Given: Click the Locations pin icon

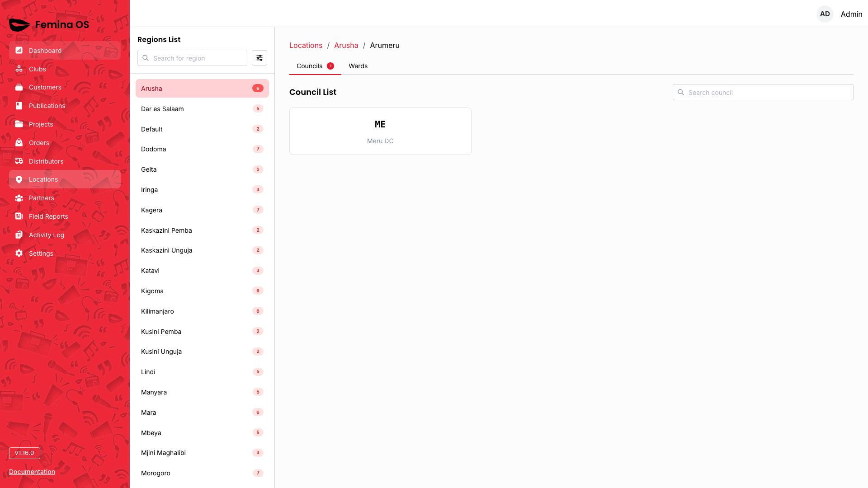Looking at the screenshot, I should pyautogui.click(x=19, y=179).
